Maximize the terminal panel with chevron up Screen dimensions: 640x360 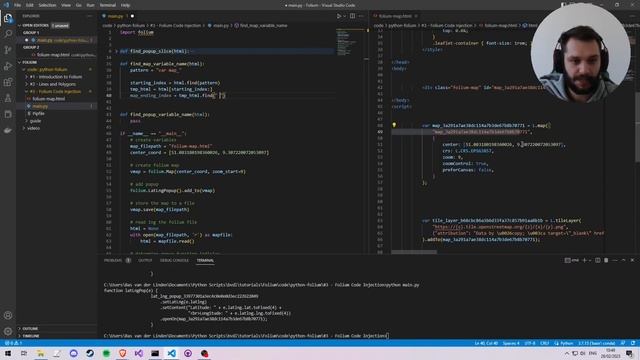pos(623,260)
